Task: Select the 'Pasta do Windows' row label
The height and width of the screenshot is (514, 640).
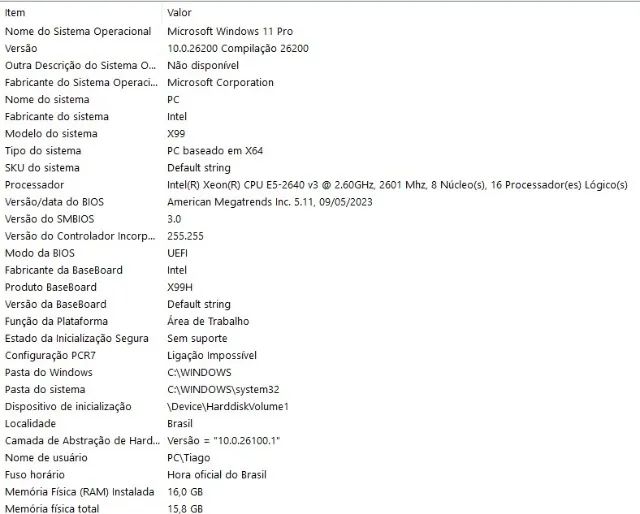Action: click(x=49, y=373)
